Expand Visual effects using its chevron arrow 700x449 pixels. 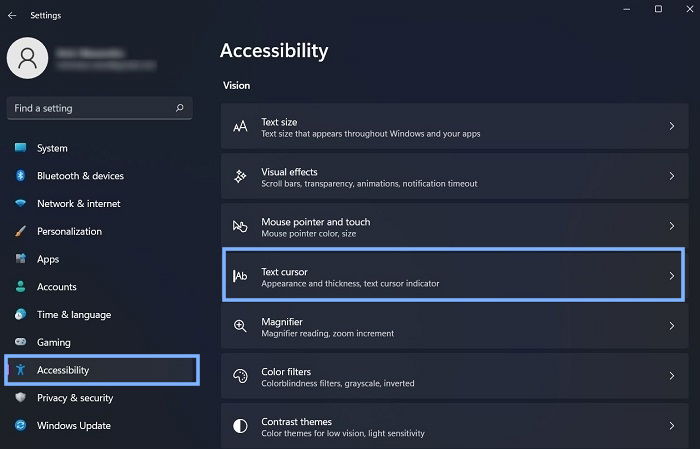tap(671, 176)
